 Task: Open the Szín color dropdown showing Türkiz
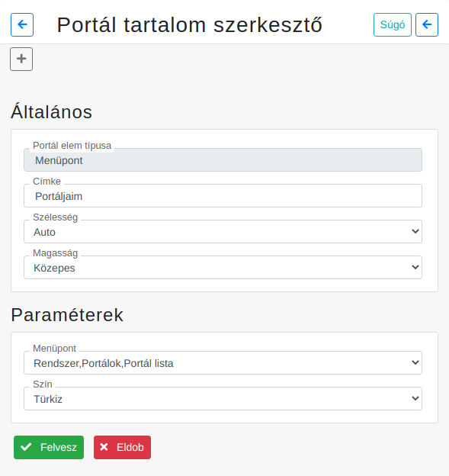point(223,399)
